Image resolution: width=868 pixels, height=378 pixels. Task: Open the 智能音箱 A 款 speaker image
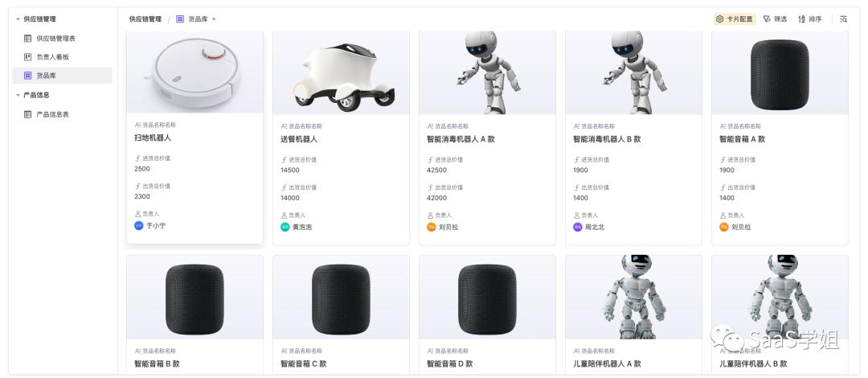(x=780, y=72)
